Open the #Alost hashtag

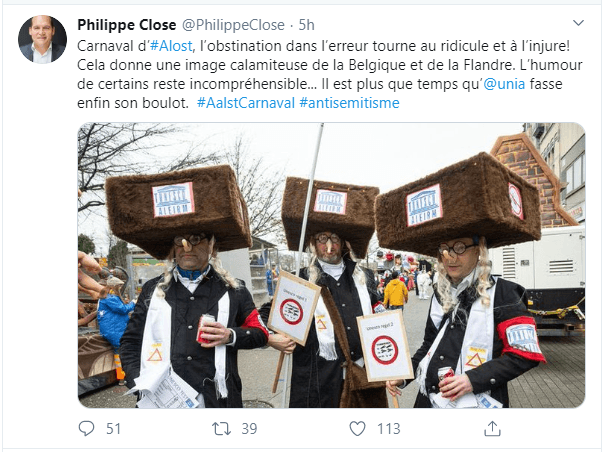pos(171,46)
